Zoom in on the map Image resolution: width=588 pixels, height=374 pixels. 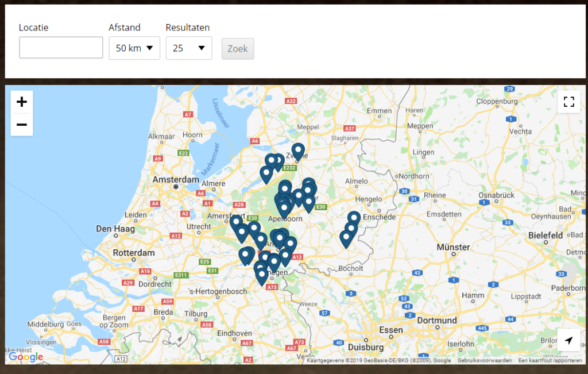click(x=22, y=102)
